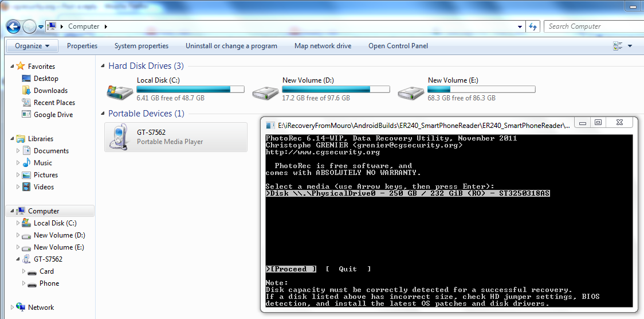Click Proceed in PhotoRec console
The height and width of the screenshot is (319, 644).
(291, 269)
